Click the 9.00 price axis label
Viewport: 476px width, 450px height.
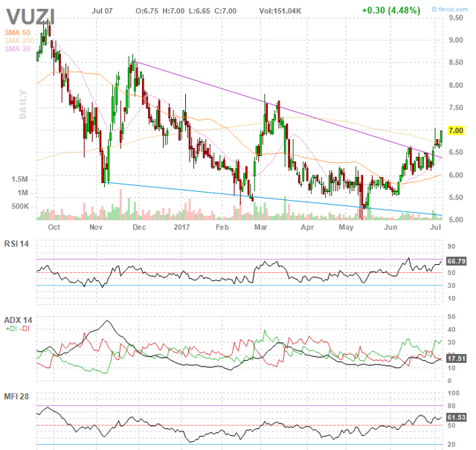tap(456, 40)
